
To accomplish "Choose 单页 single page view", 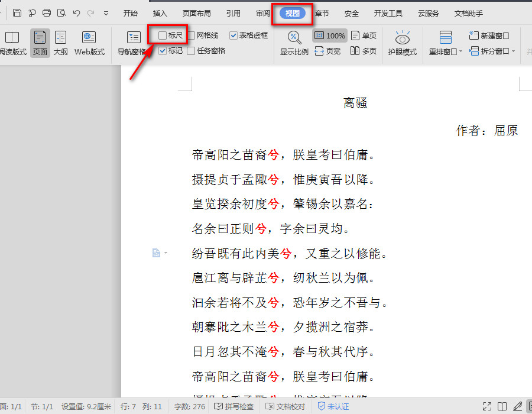I will pos(364,35).
